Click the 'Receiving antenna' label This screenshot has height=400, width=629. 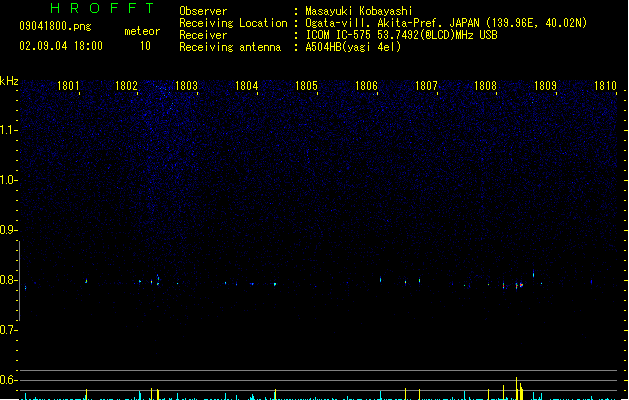[230, 47]
